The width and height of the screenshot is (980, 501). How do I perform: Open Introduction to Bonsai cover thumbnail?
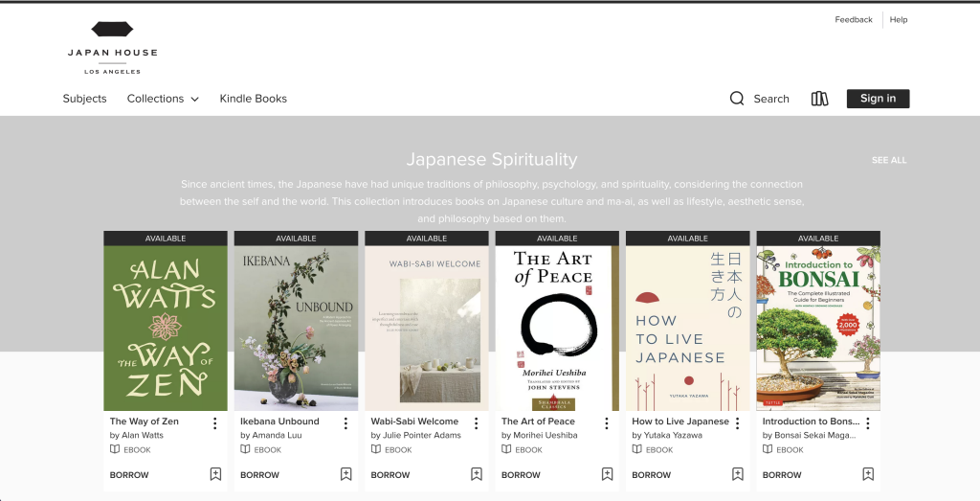coord(818,328)
